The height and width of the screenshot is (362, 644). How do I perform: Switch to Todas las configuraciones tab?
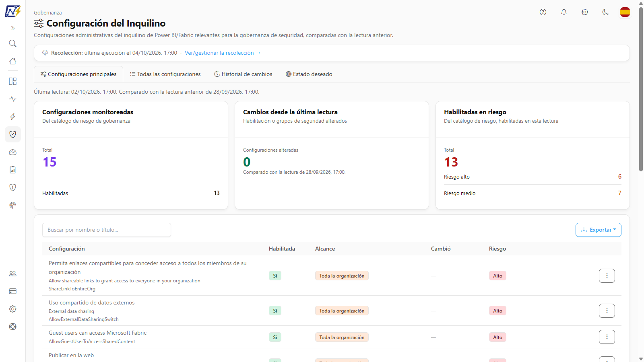[x=165, y=74]
